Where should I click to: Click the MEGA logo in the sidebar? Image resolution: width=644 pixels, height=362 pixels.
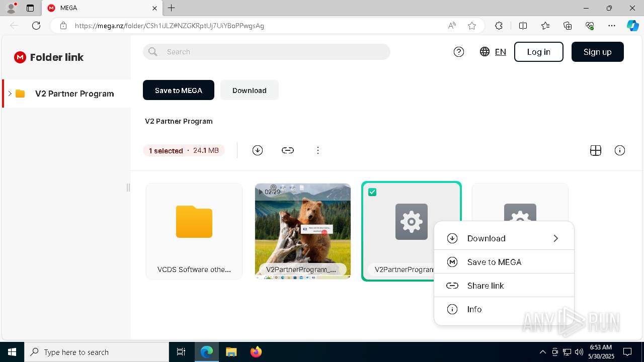coord(20,57)
